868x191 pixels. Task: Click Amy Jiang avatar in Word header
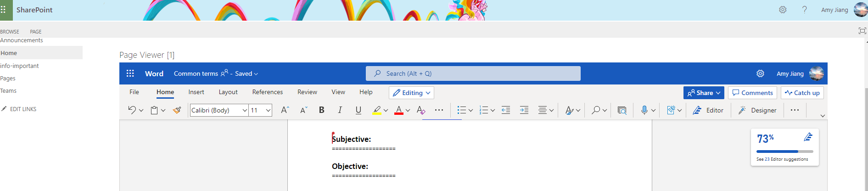pyautogui.click(x=816, y=73)
